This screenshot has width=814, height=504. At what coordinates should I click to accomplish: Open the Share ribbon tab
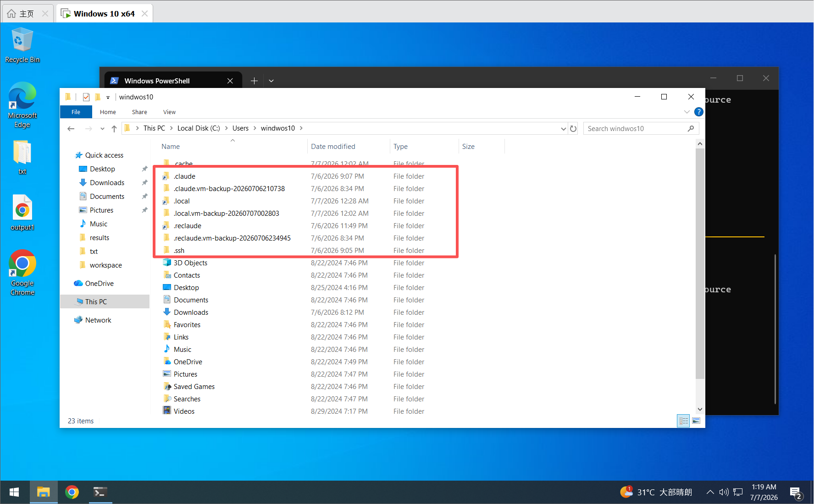pos(139,112)
